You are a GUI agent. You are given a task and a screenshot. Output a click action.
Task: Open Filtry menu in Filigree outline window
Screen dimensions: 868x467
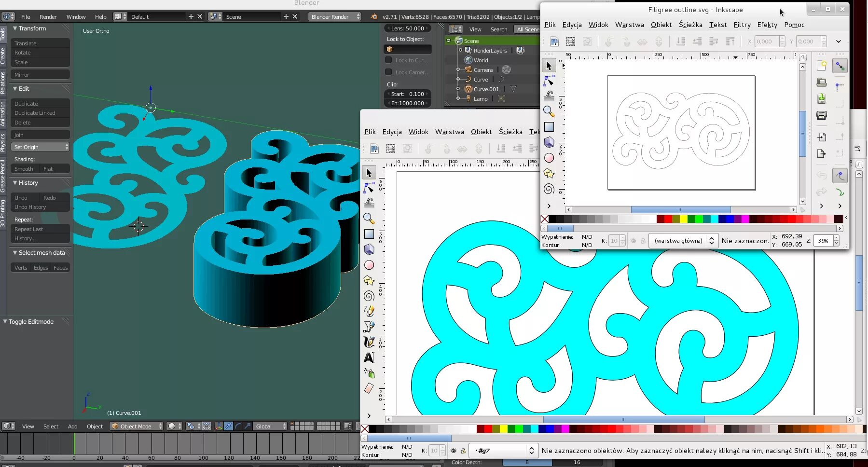pyautogui.click(x=742, y=25)
